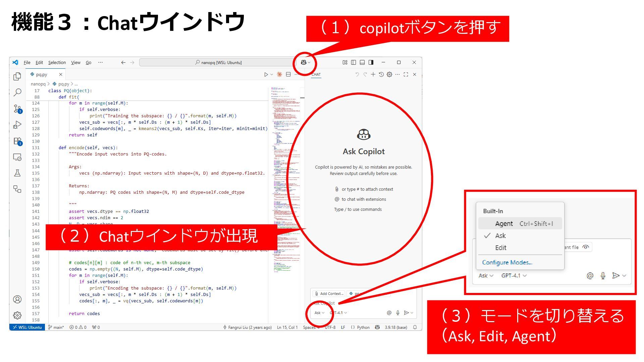Open the Search view in activity bar
Image resolution: width=644 pixels, height=362 pixels.
(x=17, y=93)
